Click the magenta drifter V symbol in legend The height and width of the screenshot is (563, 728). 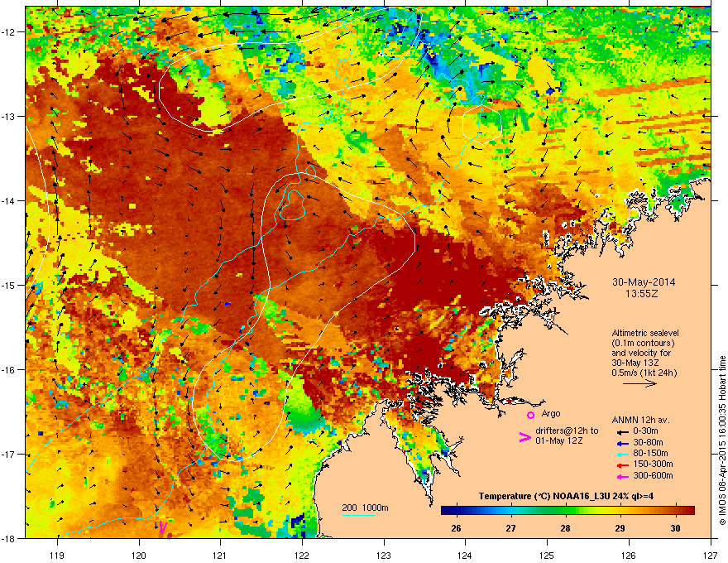(524, 437)
